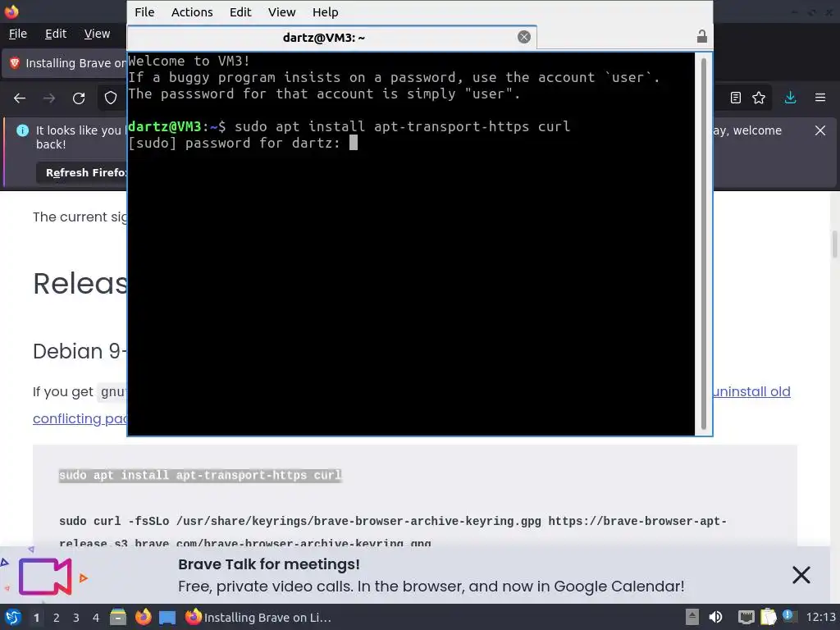Open the Firefox Edit menu
The width and height of the screenshot is (840, 630).
[x=56, y=34]
